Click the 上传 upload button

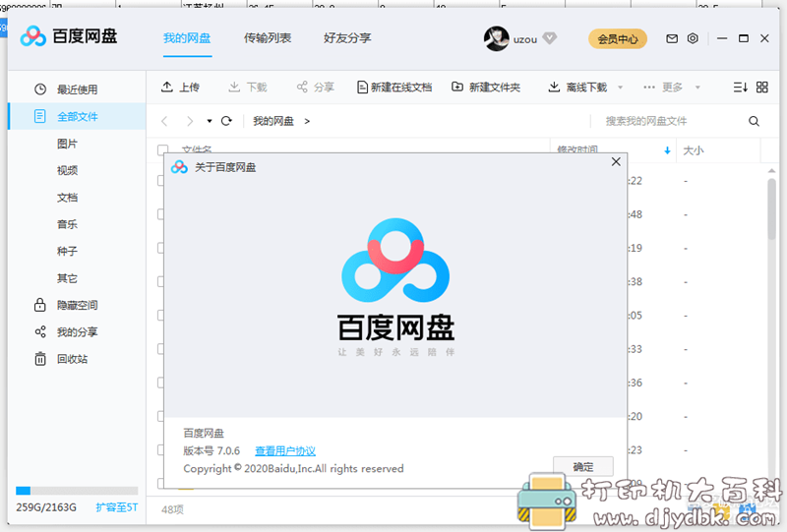pyautogui.click(x=180, y=88)
